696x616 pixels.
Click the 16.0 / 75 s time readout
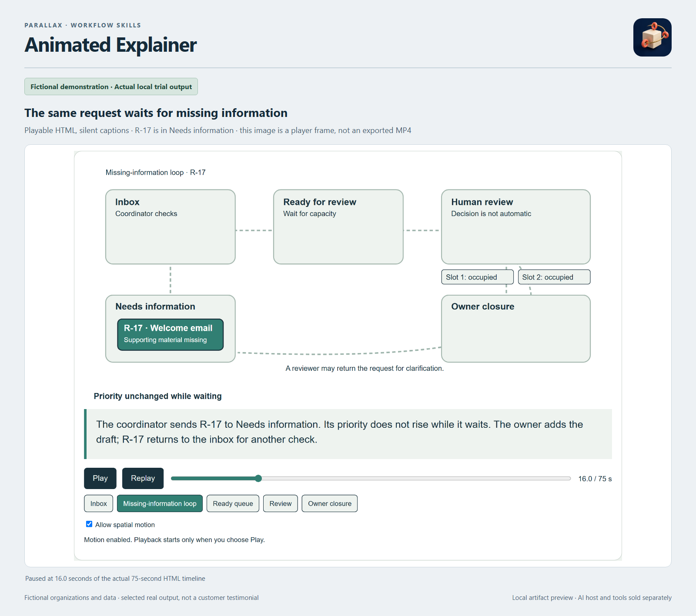595,479
